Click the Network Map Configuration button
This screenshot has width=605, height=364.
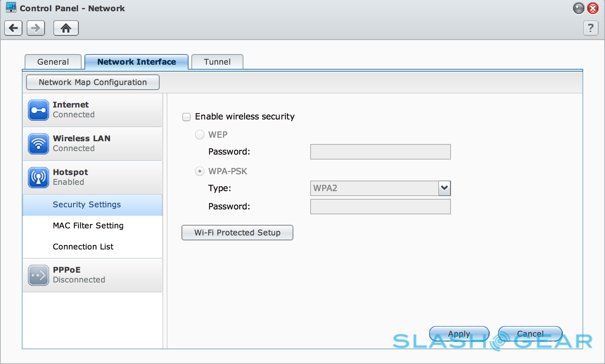(93, 82)
